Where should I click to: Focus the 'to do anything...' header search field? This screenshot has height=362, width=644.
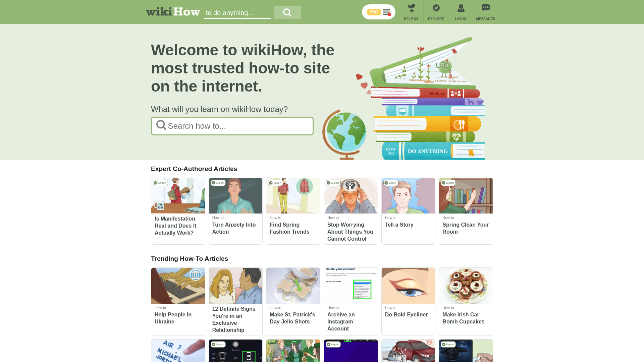237,13
